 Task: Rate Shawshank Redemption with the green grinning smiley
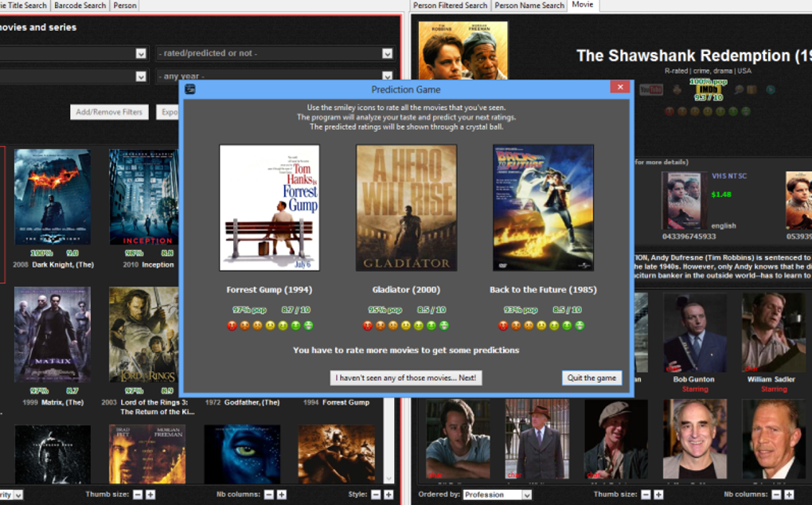pos(746,112)
